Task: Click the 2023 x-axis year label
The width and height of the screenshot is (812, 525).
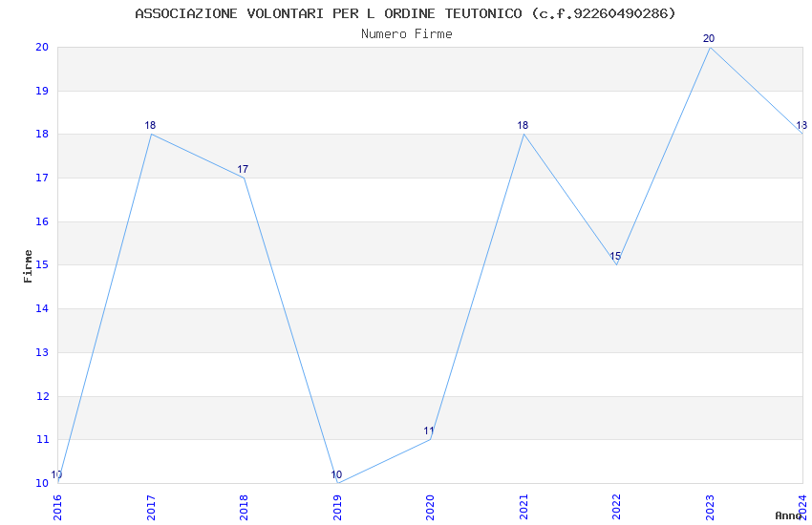Action: click(710, 508)
